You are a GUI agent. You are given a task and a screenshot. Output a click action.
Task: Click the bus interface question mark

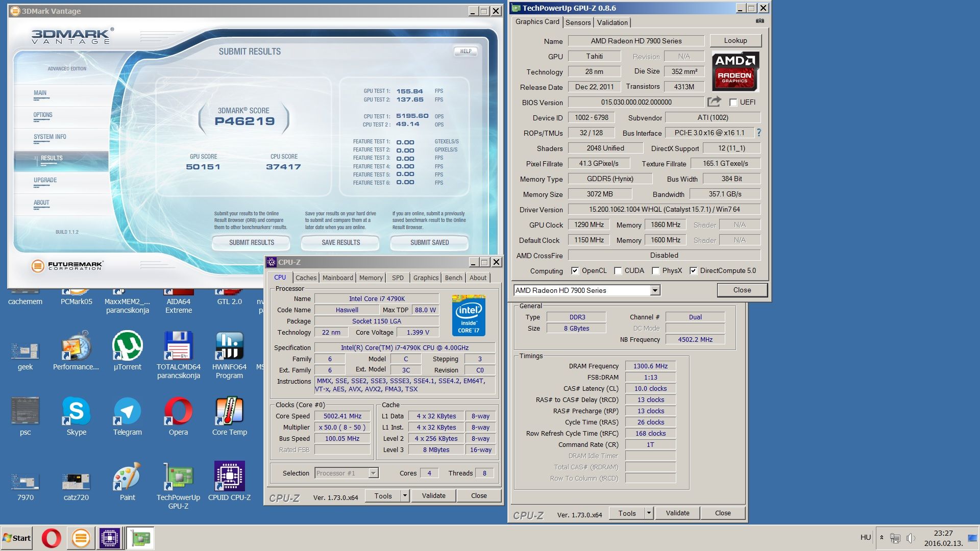tap(759, 133)
